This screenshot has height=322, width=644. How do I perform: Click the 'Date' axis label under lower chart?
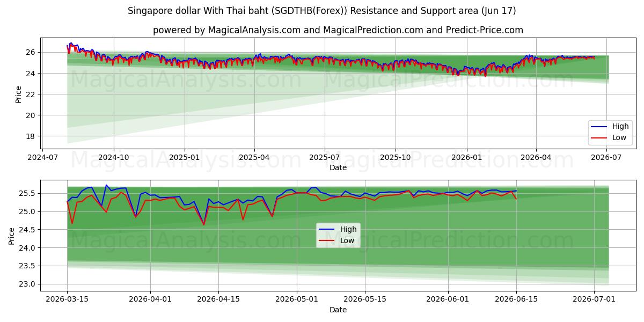pos(338,310)
